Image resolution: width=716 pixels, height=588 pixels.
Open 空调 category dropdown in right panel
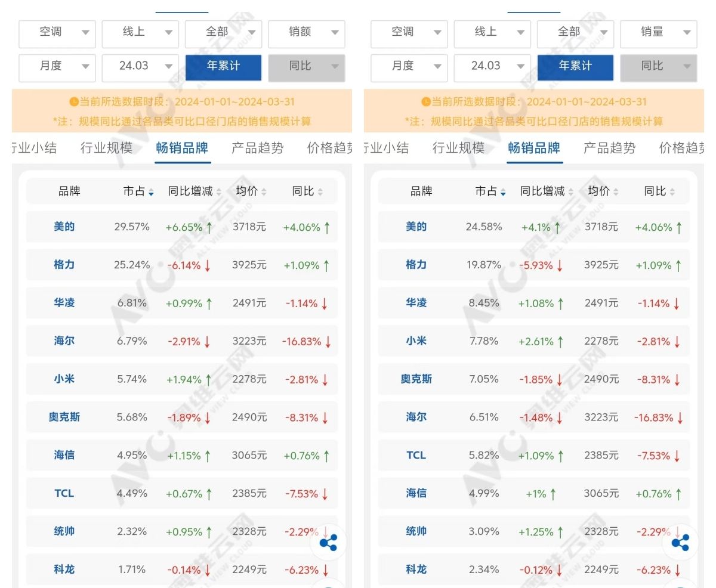[409, 34]
